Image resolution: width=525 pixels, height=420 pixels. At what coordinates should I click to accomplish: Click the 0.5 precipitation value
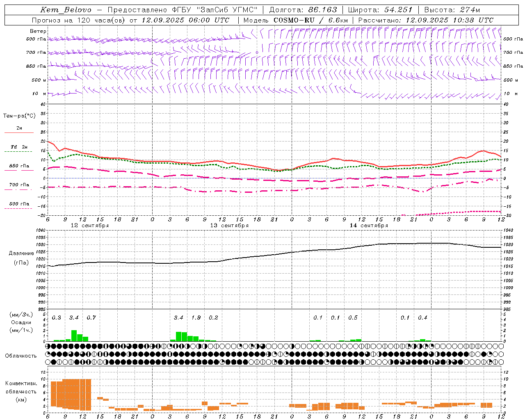(353, 318)
